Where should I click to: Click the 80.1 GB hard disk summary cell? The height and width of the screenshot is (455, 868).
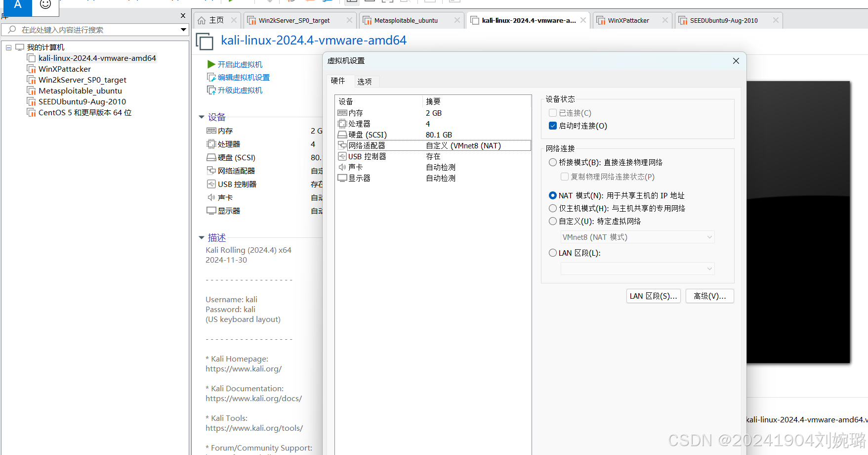click(439, 135)
